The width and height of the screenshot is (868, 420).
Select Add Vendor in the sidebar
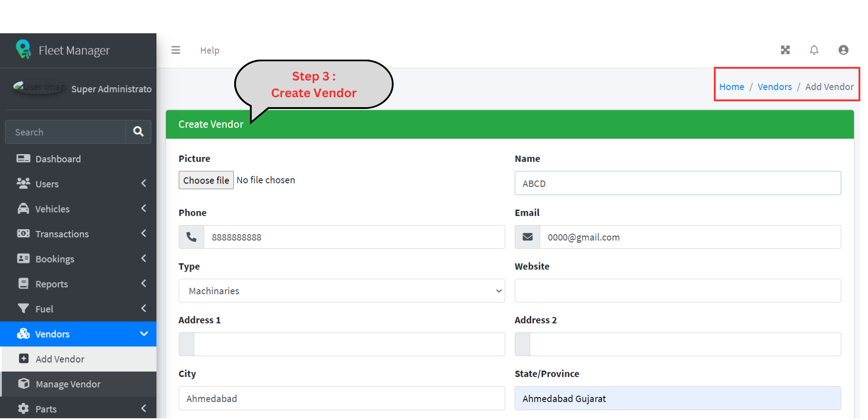tap(60, 359)
